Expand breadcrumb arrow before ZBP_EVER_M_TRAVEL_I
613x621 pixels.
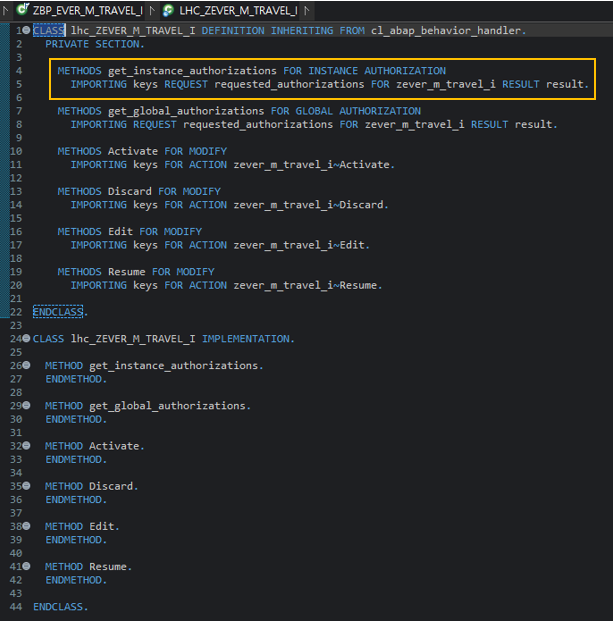(x=6, y=11)
